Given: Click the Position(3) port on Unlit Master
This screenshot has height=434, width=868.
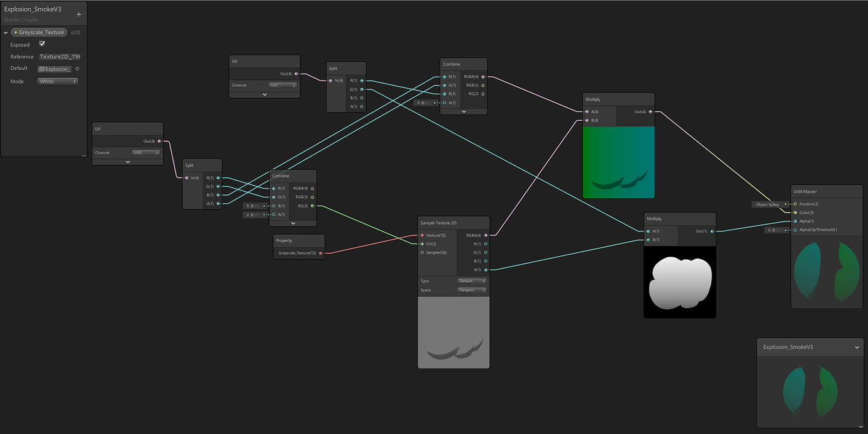Looking at the screenshot, I should [795, 204].
